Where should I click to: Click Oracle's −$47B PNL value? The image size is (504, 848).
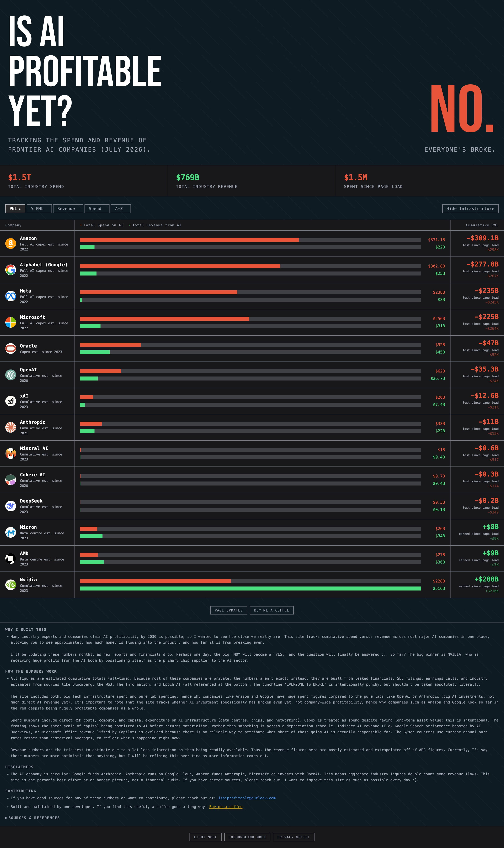coord(488,343)
